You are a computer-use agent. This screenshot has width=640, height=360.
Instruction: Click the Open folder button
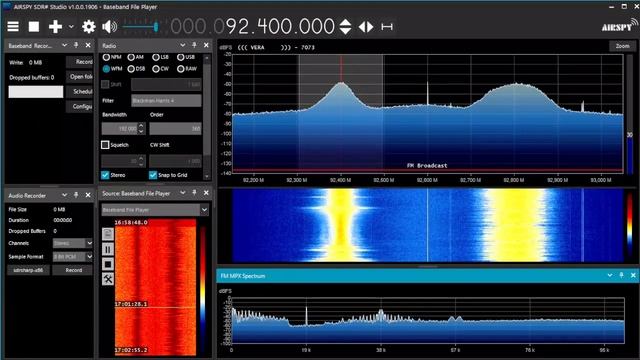(80, 77)
